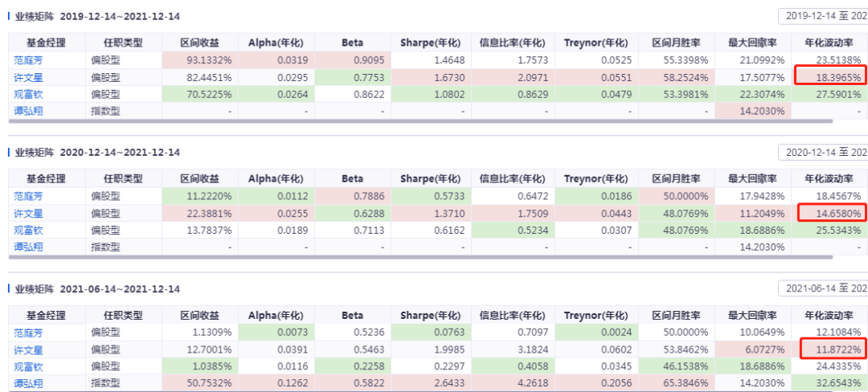Select the 58.2524% monthly win rate cell
The image size is (868, 392).
676,77
